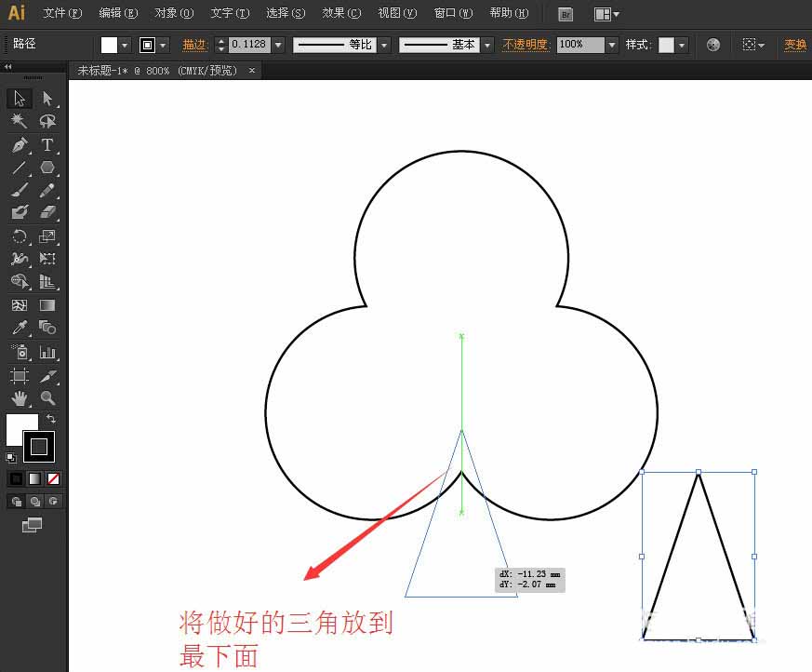Open the 文件(F) menu
Screen dimensions: 812x672
coord(62,13)
